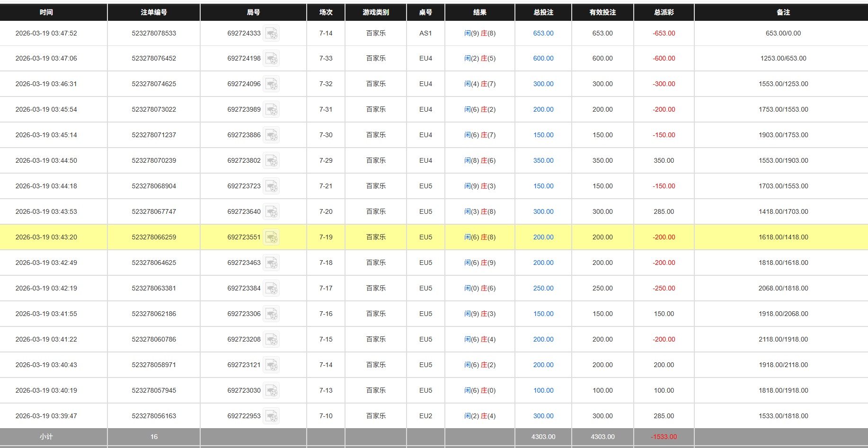The image size is (868, 448).
Task: Open the video icon next to round 692722953
Action: pos(271,416)
